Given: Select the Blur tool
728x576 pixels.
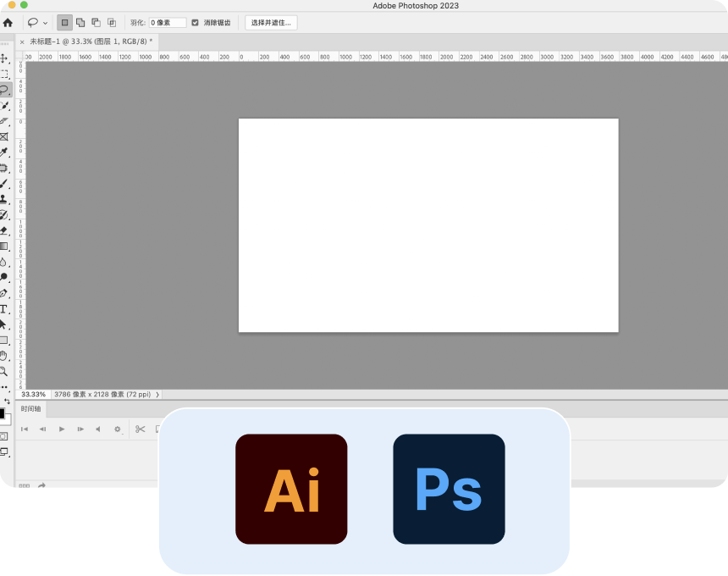Looking at the screenshot, I should (x=4, y=263).
